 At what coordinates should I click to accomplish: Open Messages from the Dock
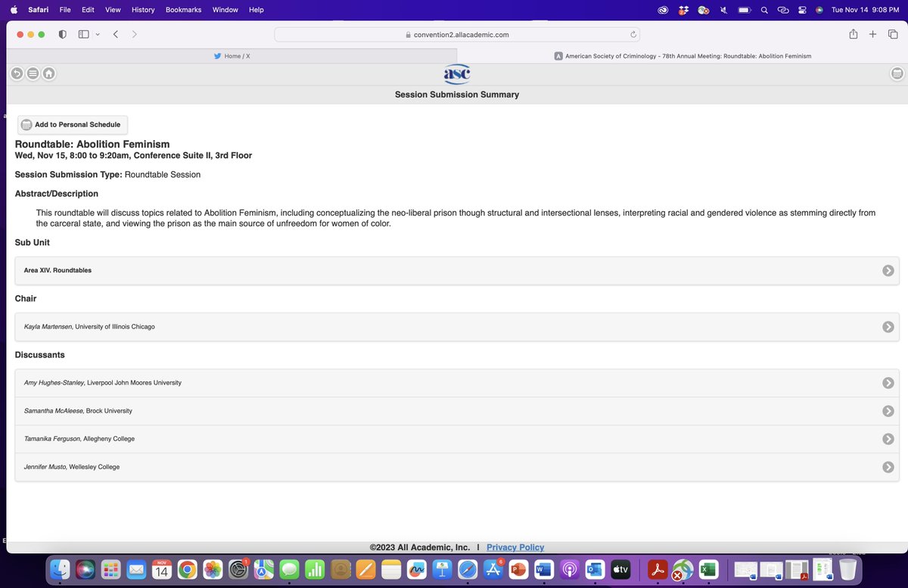pos(290,569)
